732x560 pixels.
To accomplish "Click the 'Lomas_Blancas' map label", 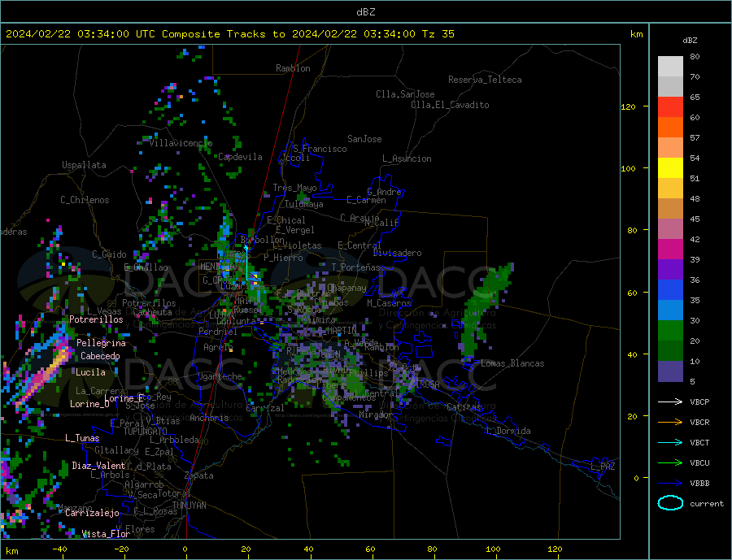I will (512, 363).
